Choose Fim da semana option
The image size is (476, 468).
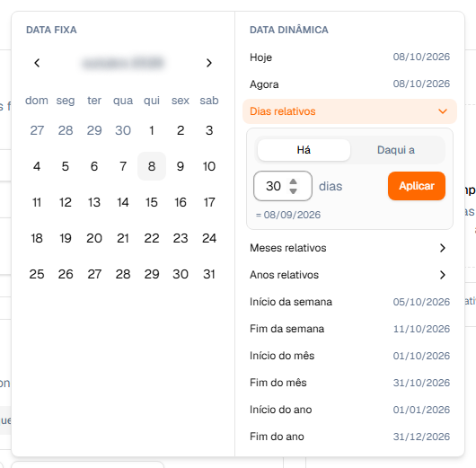click(349, 329)
